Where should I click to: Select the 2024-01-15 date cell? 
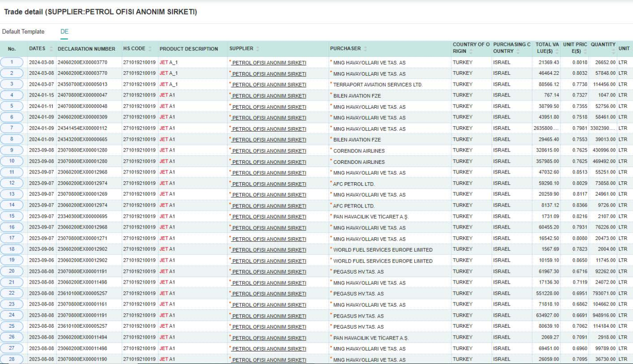tap(42, 95)
